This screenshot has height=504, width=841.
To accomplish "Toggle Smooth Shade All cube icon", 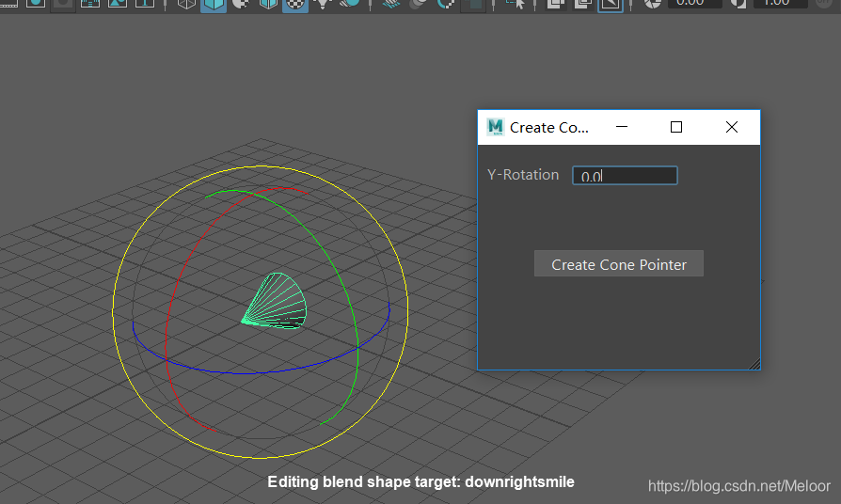I will (214, 5).
